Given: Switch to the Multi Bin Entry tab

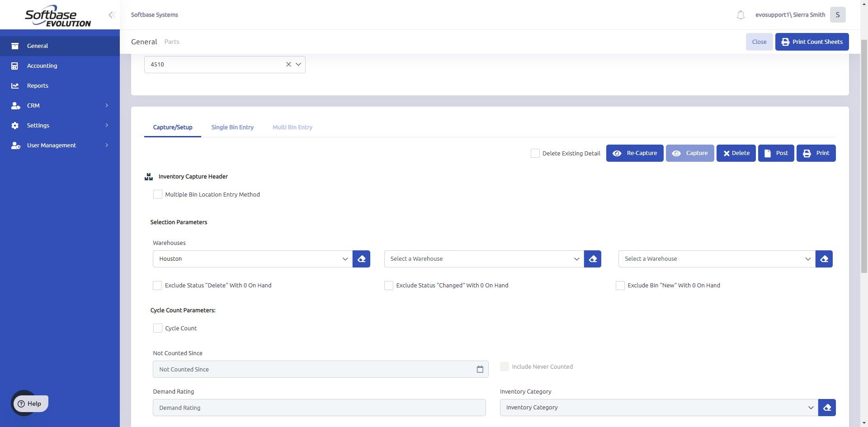Looking at the screenshot, I should (x=292, y=127).
